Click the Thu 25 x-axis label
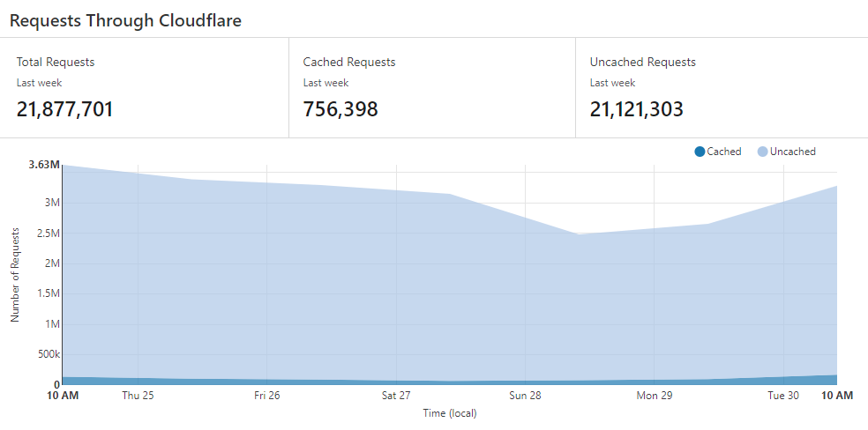The height and width of the screenshot is (430, 868). (138, 396)
